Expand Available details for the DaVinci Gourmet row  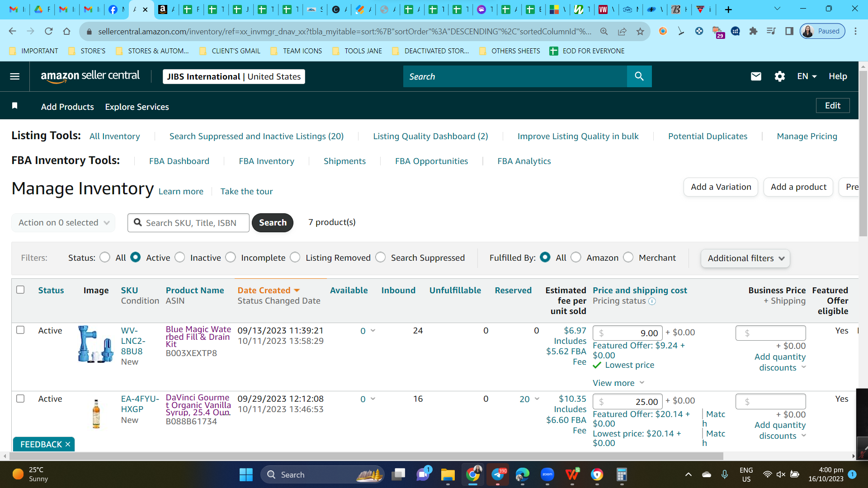coord(373,399)
